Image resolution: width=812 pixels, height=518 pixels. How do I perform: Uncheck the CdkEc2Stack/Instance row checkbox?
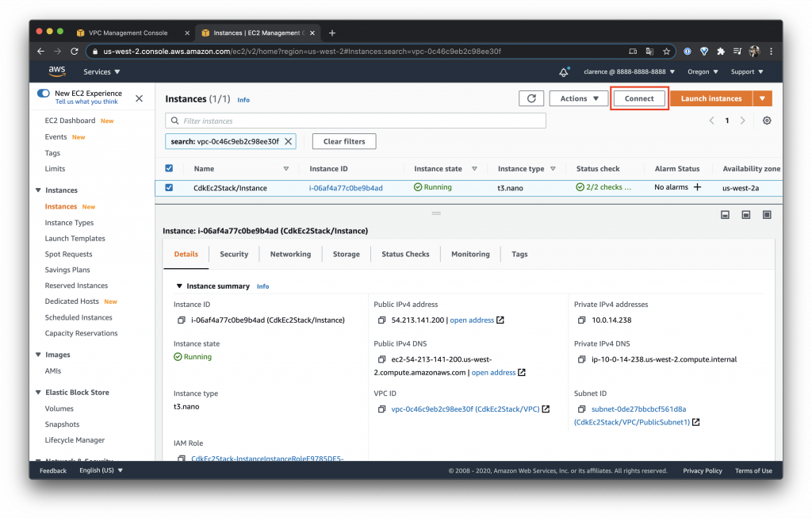pos(169,187)
